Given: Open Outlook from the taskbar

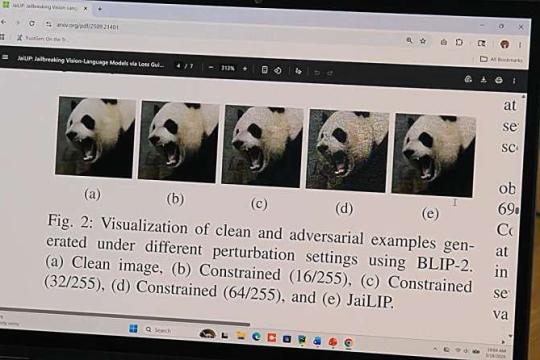Looking at the screenshot, I should (x=317, y=341).
